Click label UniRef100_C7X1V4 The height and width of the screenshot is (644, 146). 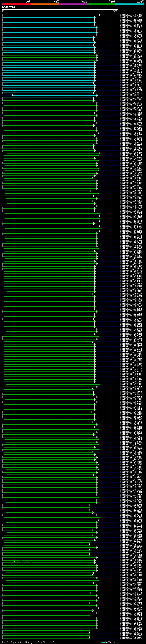(131, 344)
